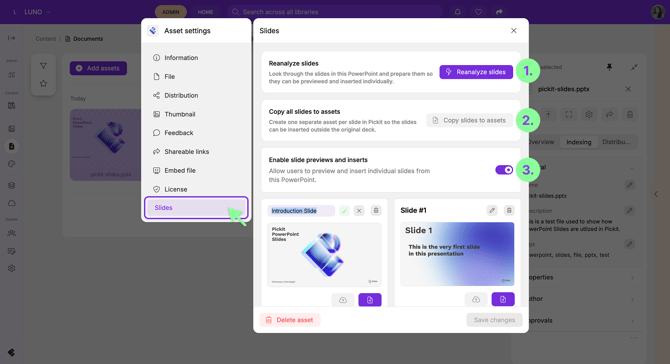
Task: Select the pickit-slides.pptx asset thumbnail
Action: coord(107,144)
